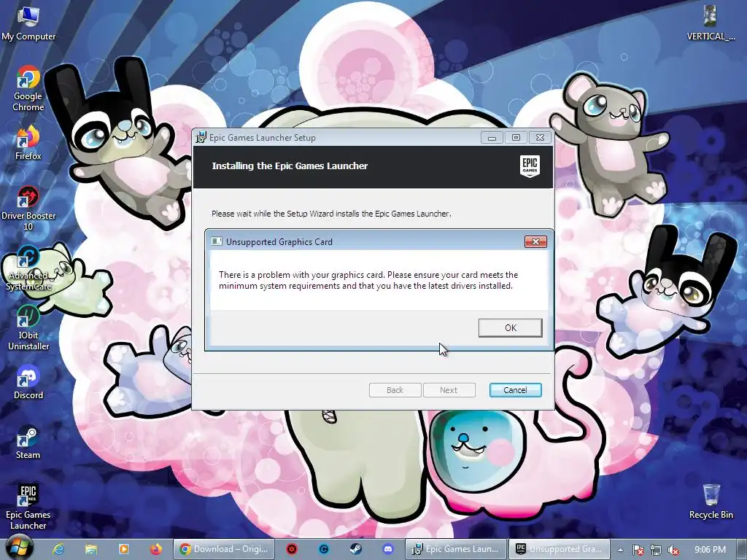The height and width of the screenshot is (560, 747).
Task: Launch Internet Explorer from the taskbar
Action: coord(58,549)
